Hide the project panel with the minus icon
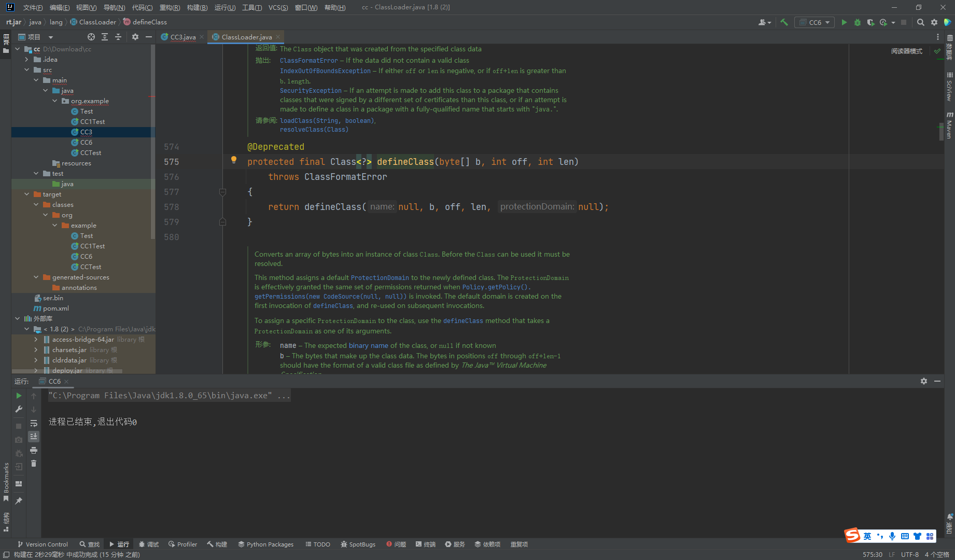 tap(149, 37)
